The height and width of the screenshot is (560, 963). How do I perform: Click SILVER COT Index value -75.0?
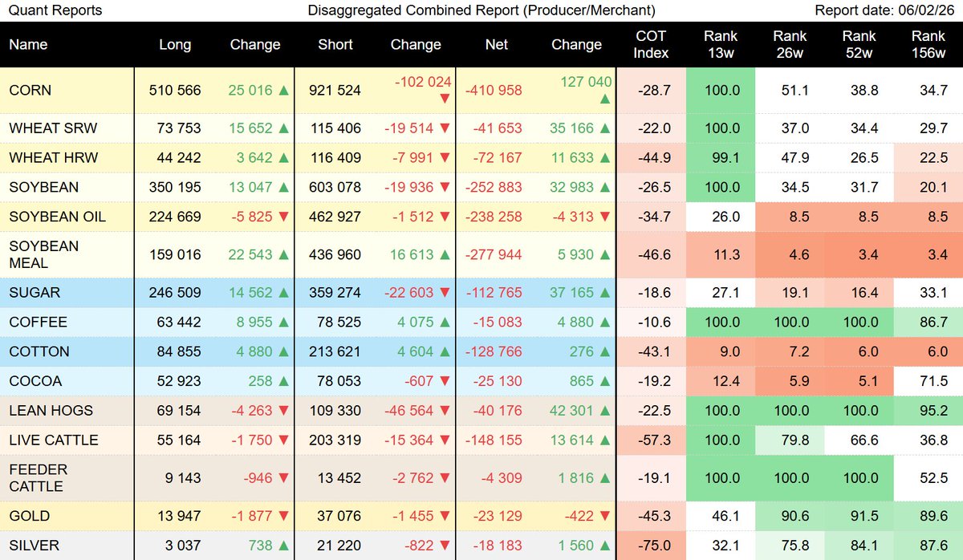point(653,546)
